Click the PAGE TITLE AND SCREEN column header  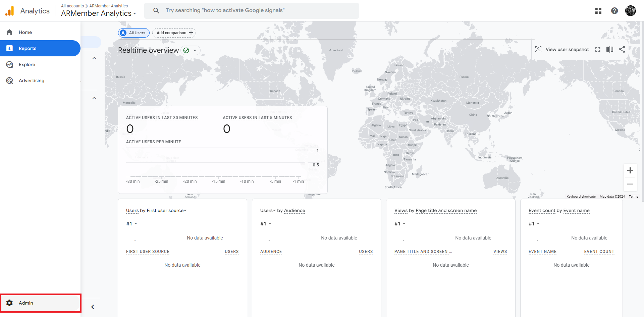(x=423, y=252)
